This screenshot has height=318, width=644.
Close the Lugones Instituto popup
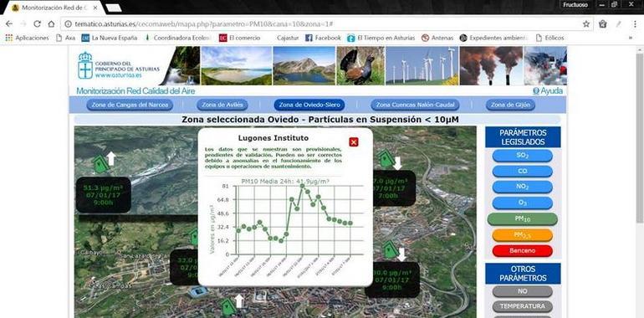point(353,142)
